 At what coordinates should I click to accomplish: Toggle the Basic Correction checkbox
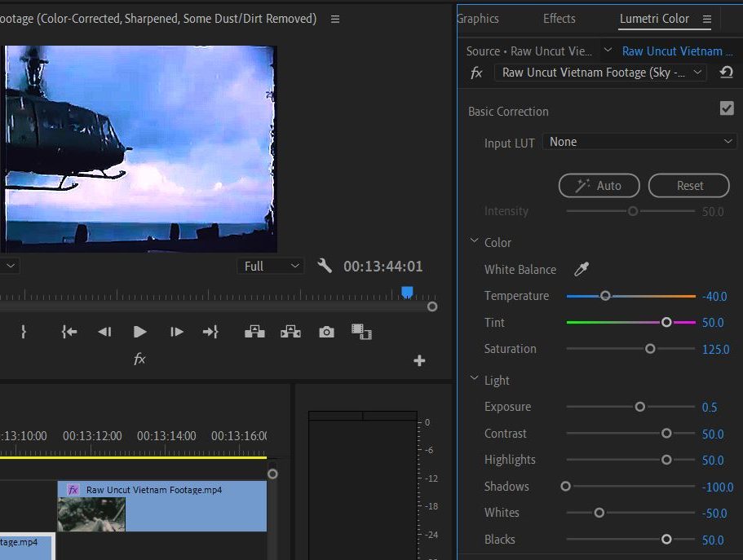click(x=727, y=108)
